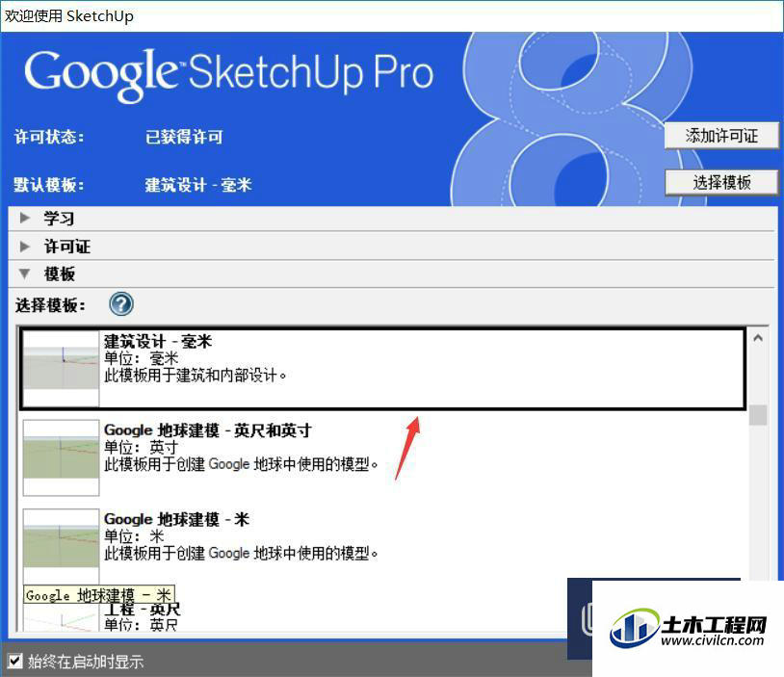Click the Google 地球建模 - 英尺和英寸 title
This screenshot has width=784, height=677.
(x=208, y=430)
